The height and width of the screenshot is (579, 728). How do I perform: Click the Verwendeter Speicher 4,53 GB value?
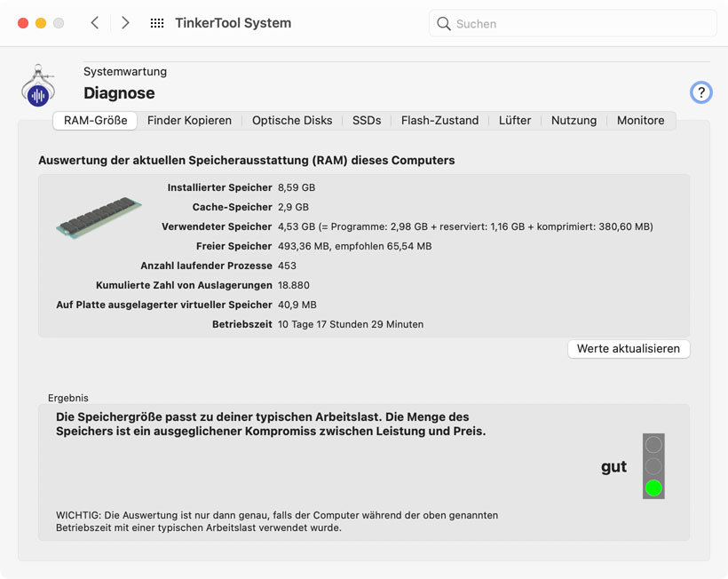click(x=465, y=226)
